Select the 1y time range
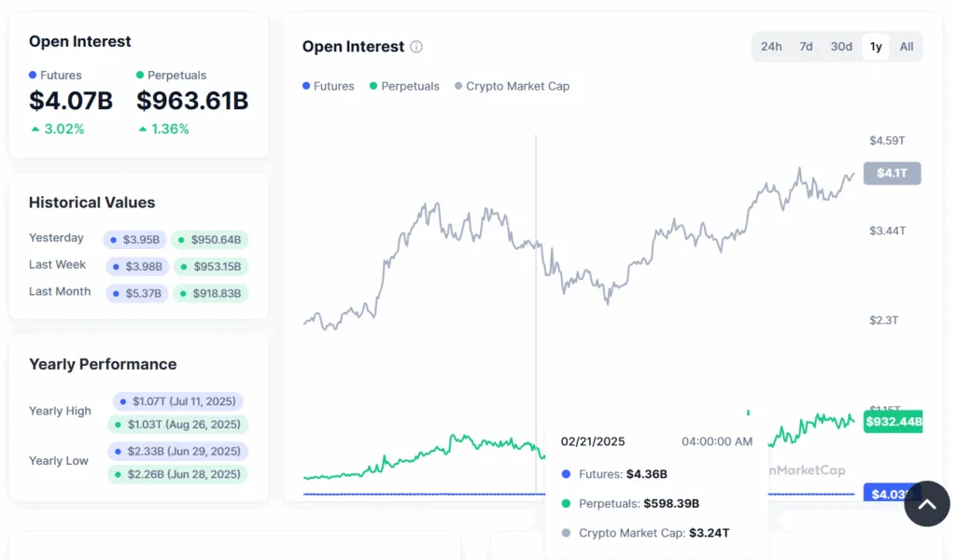The image size is (956, 560). (x=876, y=47)
